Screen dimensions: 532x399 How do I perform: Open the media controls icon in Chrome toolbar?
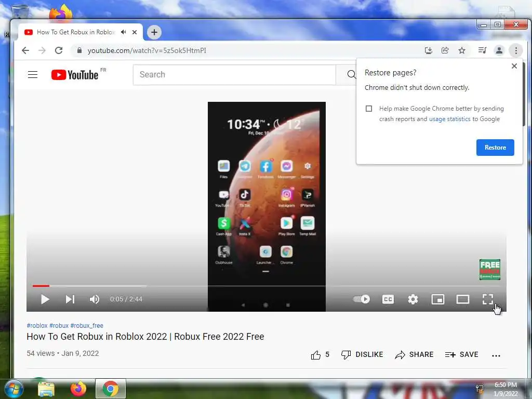[x=482, y=50]
